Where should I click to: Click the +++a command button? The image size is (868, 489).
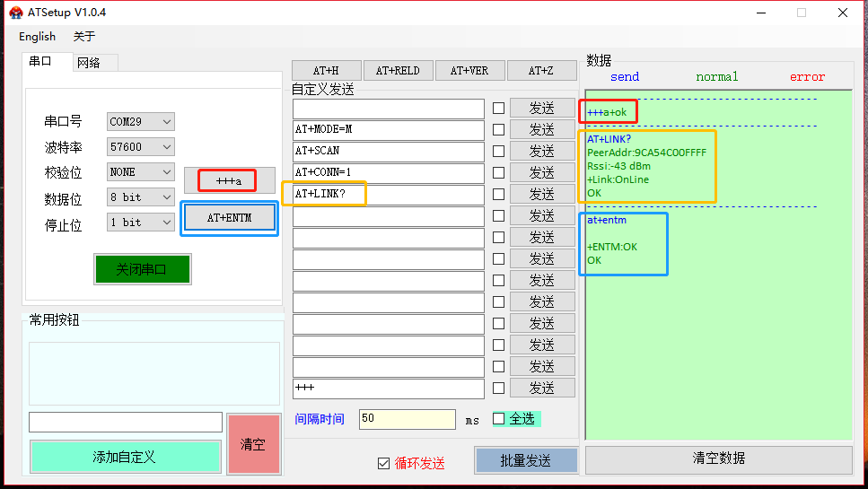pyautogui.click(x=229, y=180)
